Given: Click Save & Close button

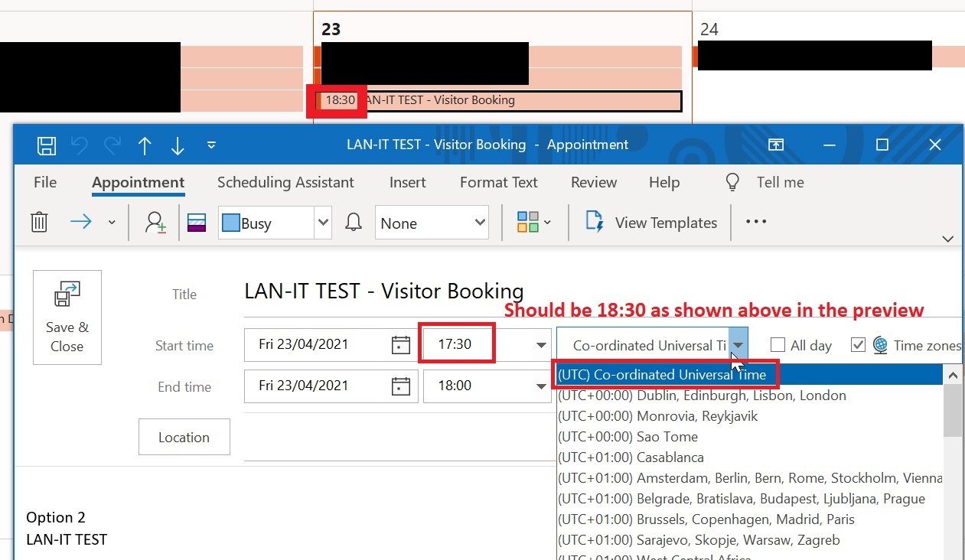Looking at the screenshot, I should [x=67, y=317].
